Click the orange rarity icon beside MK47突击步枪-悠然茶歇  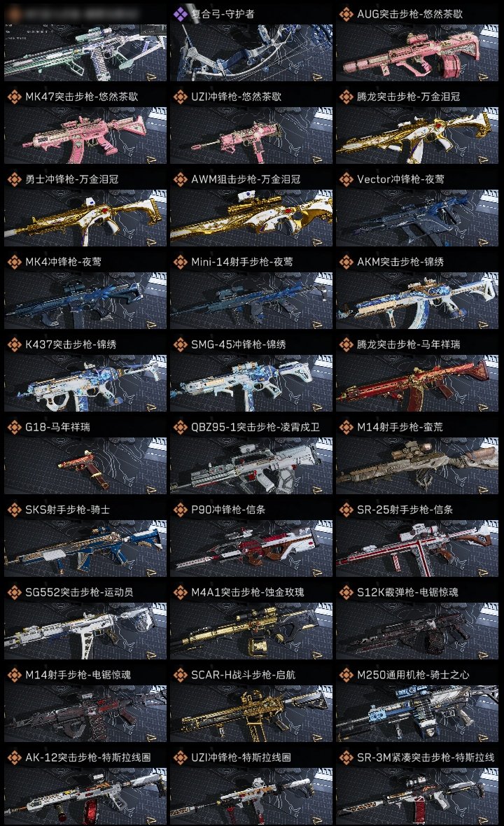[x=14, y=97]
